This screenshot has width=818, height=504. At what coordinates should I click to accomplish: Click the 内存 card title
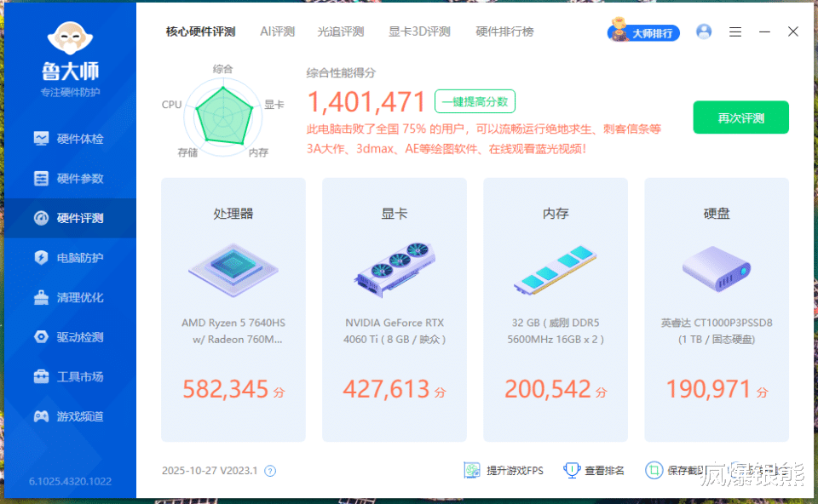click(x=555, y=213)
